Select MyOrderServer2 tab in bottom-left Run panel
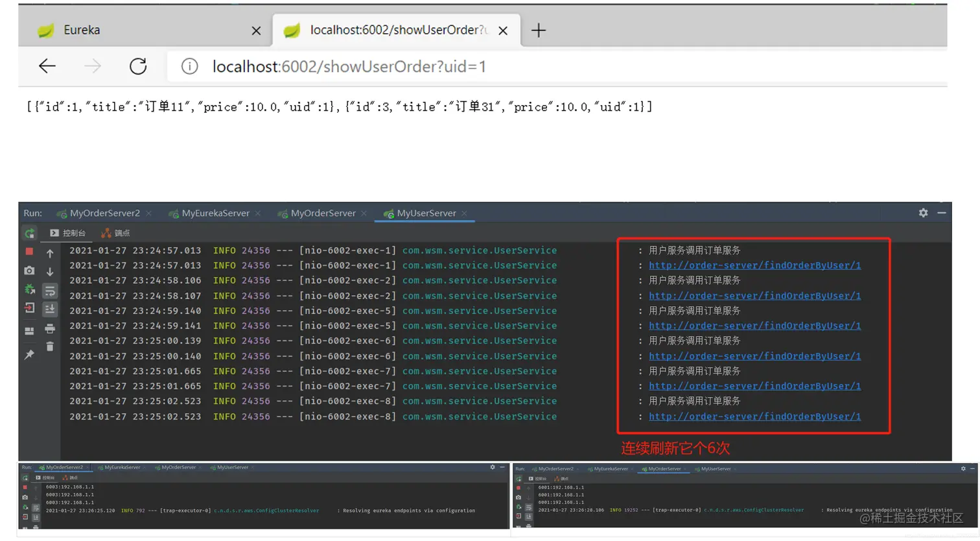The image size is (980, 541). 64,467
